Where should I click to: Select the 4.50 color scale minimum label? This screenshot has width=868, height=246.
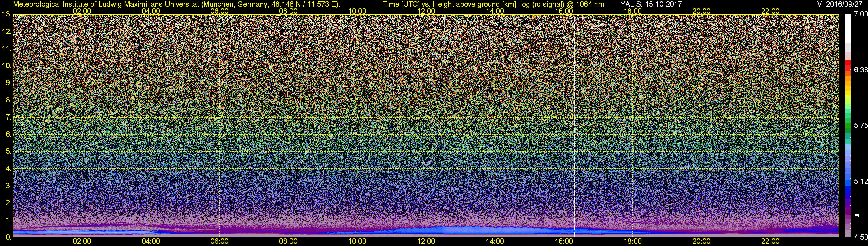(x=860, y=237)
